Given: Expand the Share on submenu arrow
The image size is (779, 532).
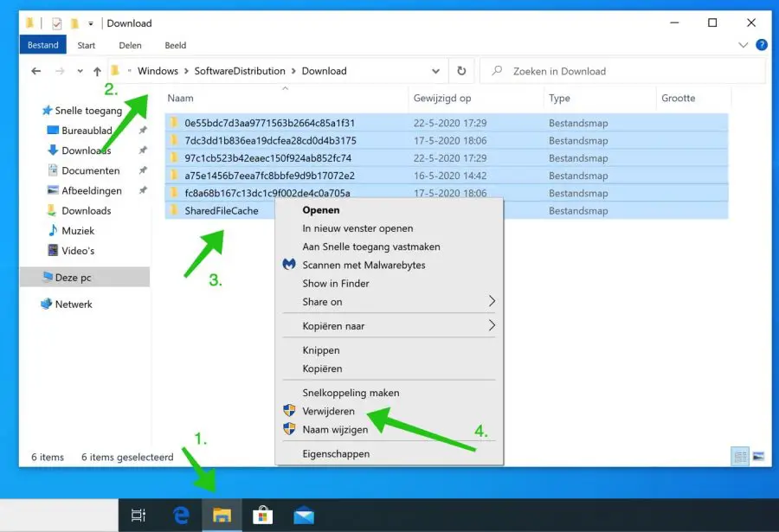Looking at the screenshot, I should [x=492, y=301].
